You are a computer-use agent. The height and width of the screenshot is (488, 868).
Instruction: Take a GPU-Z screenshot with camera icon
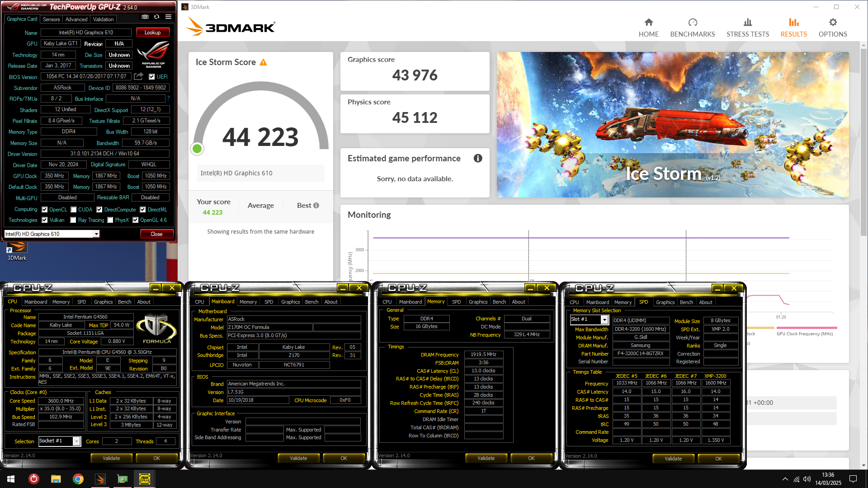click(145, 17)
